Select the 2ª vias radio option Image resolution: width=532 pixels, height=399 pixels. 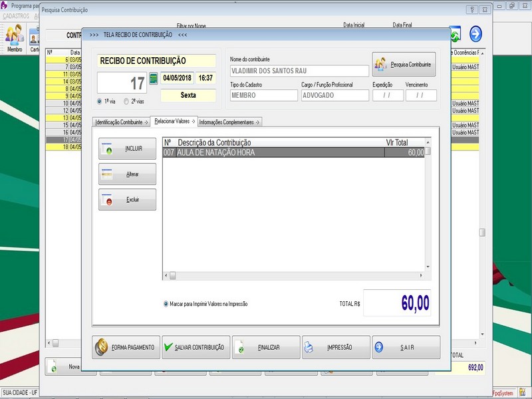coord(126,102)
